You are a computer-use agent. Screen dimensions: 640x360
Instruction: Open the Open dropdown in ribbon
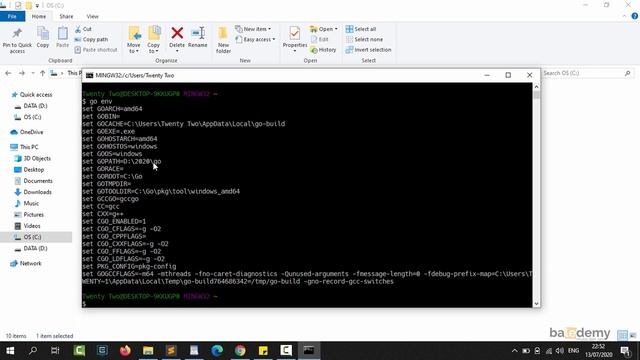pos(324,29)
